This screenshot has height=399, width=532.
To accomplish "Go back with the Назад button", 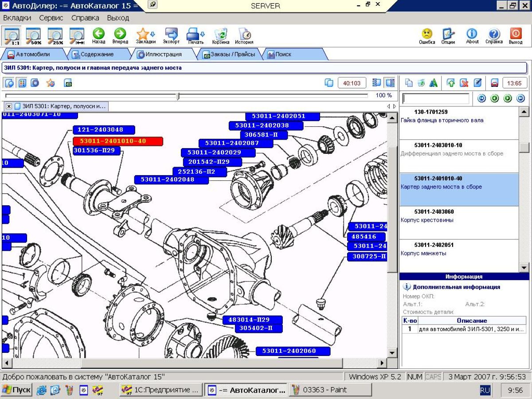I will pyautogui.click(x=98, y=36).
